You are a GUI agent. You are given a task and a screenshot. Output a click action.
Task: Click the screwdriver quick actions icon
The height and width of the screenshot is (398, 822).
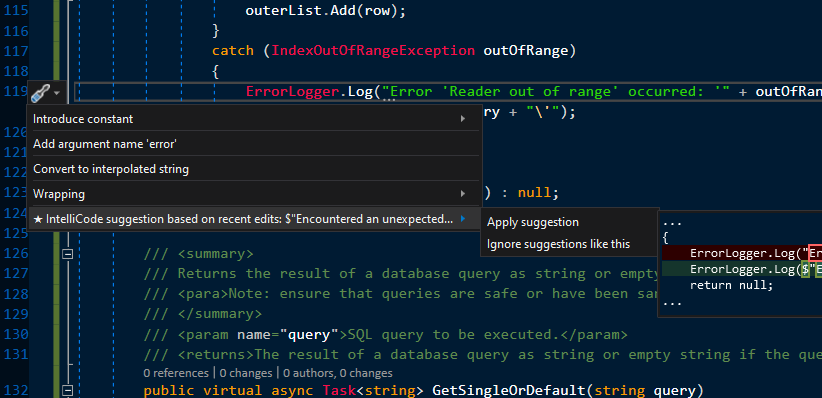point(40,93)
